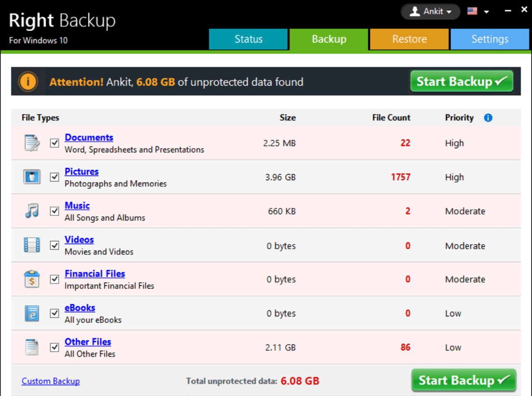Click the eBooks book icon
The width and height of the screenshot is (532, 396).
32,314
